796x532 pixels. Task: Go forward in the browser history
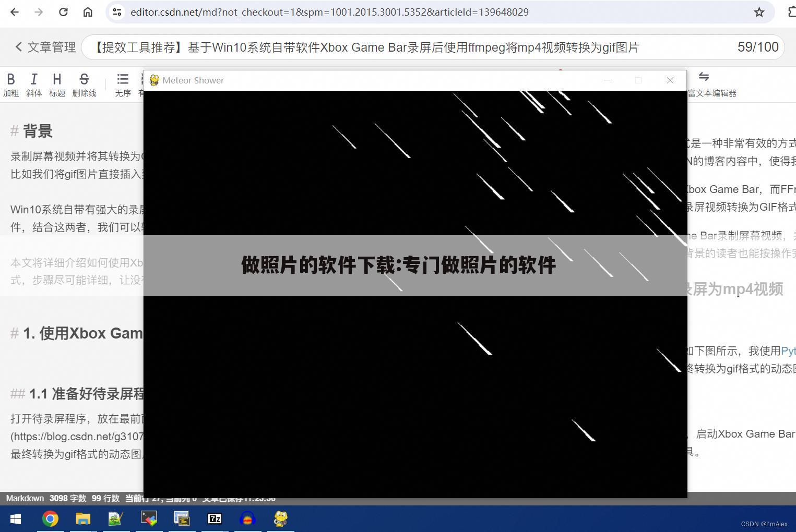(39, 12)
